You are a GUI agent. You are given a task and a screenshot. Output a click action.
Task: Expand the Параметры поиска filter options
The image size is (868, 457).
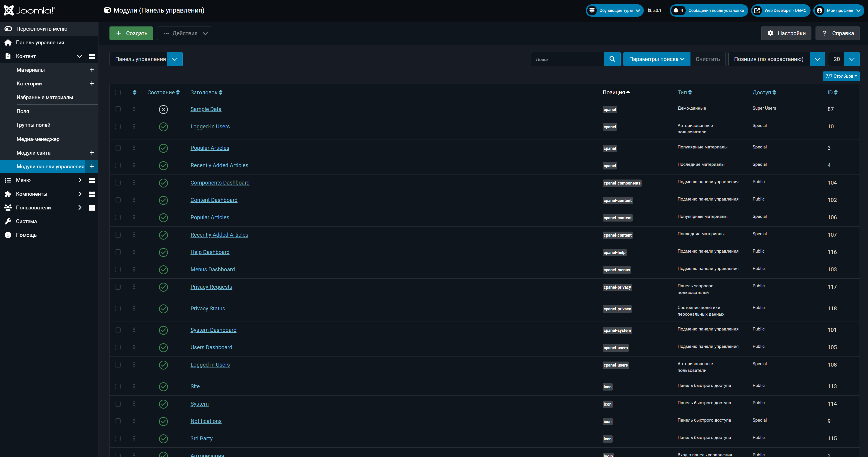pos(656,59)
